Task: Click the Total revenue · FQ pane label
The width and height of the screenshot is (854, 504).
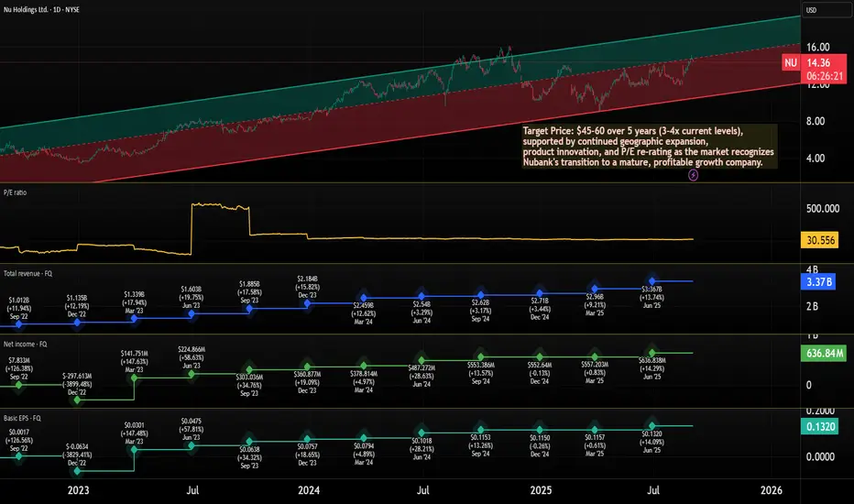Action: click(27, 273)
